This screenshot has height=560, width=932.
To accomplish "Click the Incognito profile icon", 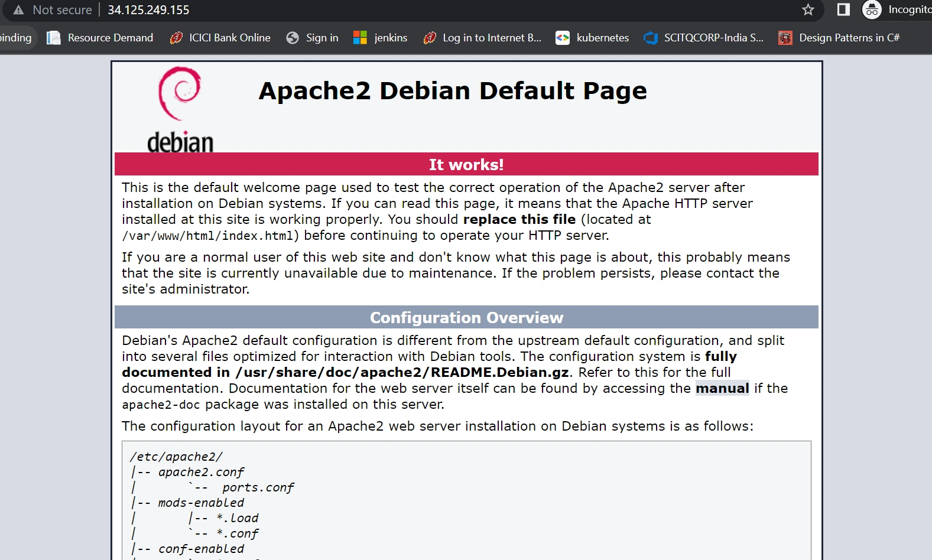I will click(x=872, y=9).
